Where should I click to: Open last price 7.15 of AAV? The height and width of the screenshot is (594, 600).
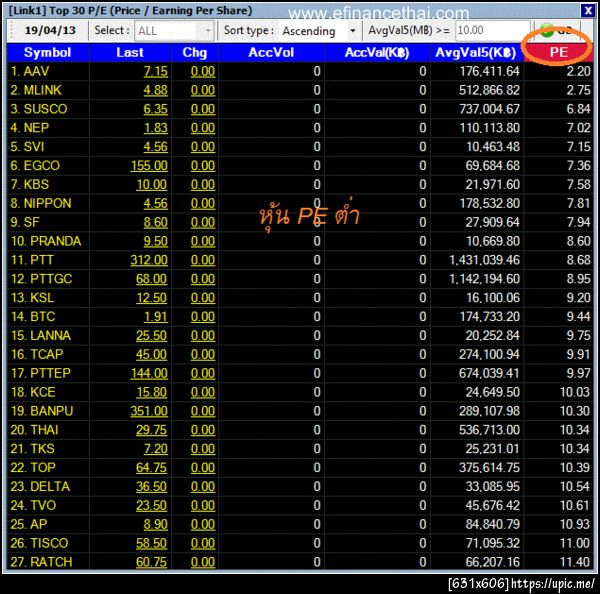[156, 71]
